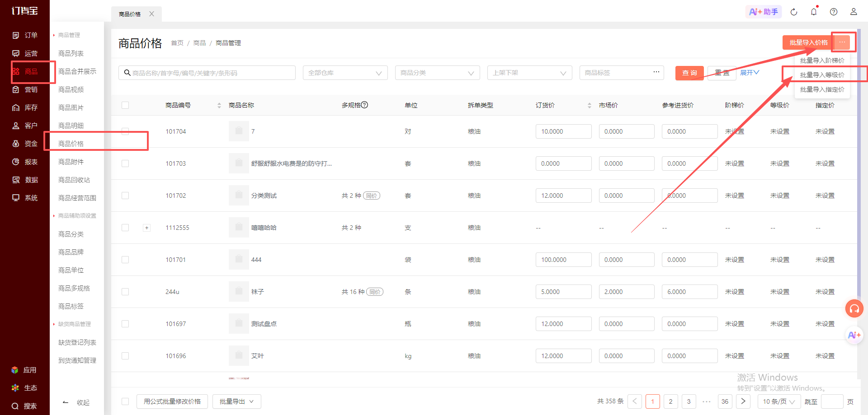Open the 运营 sidebar section

coord(25,53)
